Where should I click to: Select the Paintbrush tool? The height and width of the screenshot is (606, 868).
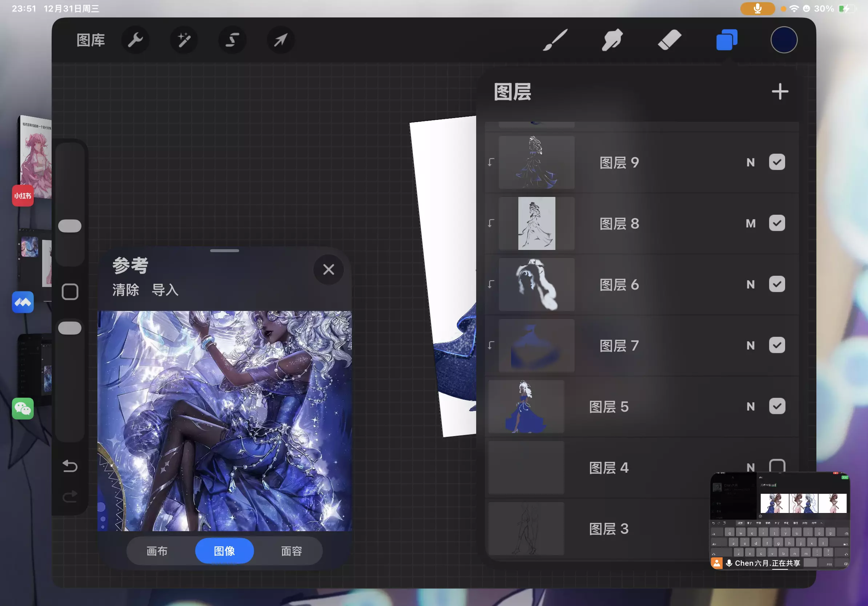pos(555,40)
